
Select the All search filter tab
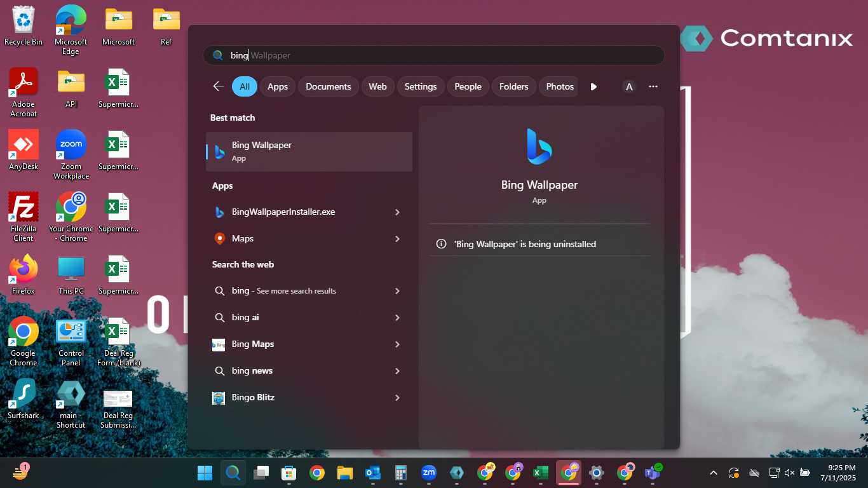(x=245, y=86)
